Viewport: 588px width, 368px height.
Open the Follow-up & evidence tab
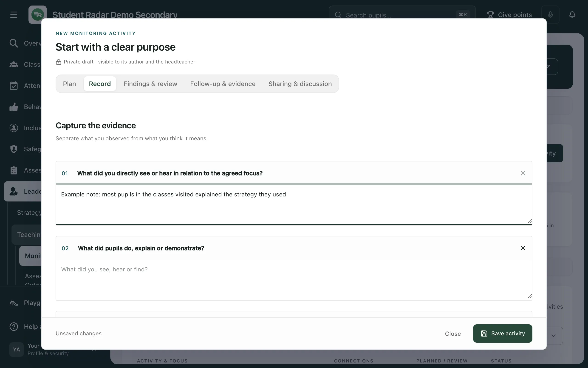[x=223, y=84]
